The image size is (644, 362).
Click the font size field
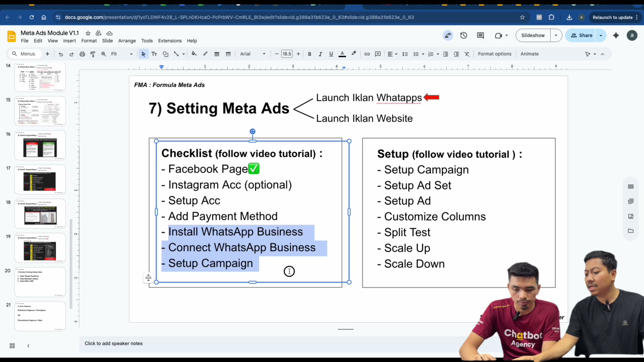pos(287,54)
